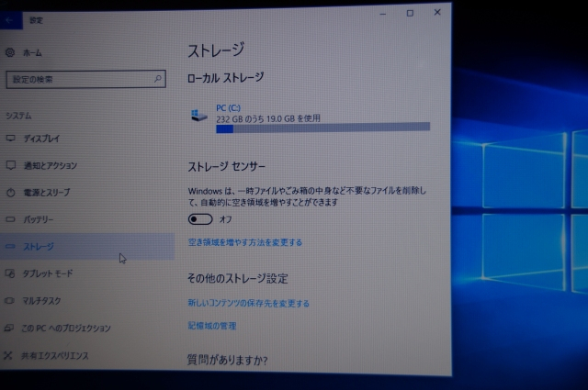588x390 pixels.
Task: Click the back arrow in title bar
Action: coord(10,18)
